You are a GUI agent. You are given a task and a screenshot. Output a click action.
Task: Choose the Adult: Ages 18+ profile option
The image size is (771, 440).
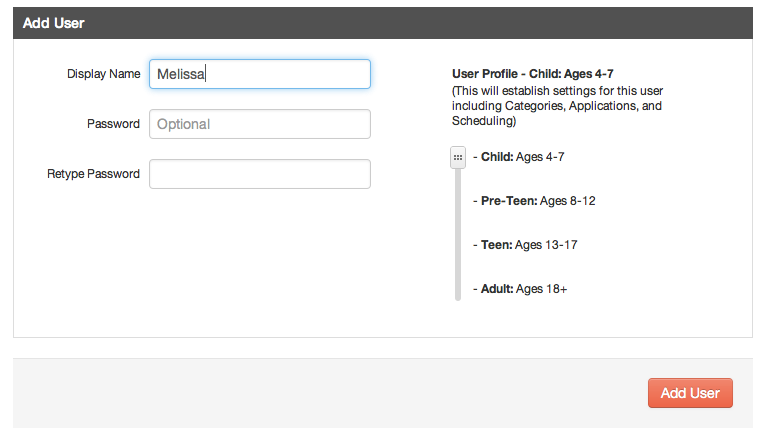click(520, 289)
